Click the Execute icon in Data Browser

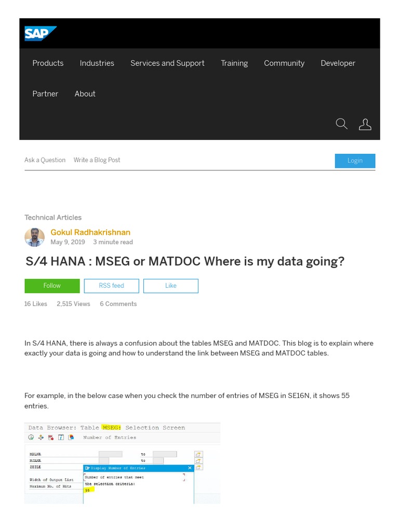tap(32, 437)
